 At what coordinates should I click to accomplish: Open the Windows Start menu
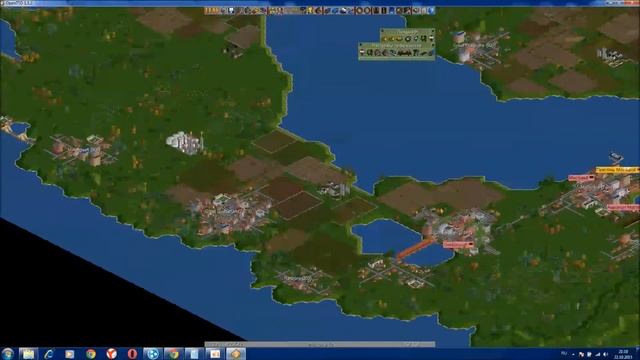pyautogui.click(x=7, y=353)
